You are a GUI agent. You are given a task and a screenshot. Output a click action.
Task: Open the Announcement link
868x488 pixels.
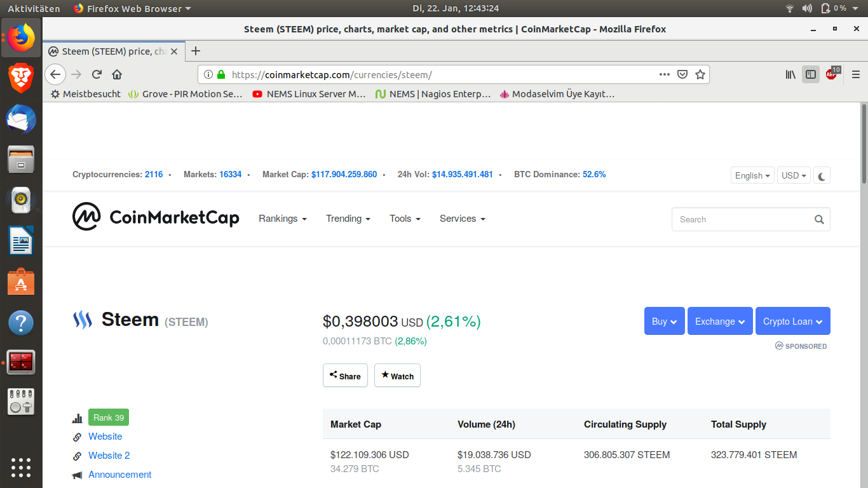119,475
